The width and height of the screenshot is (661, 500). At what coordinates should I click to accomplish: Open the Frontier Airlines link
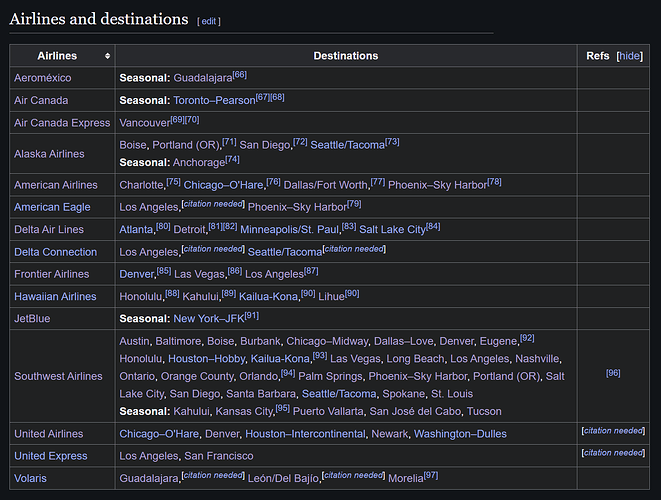52,274
